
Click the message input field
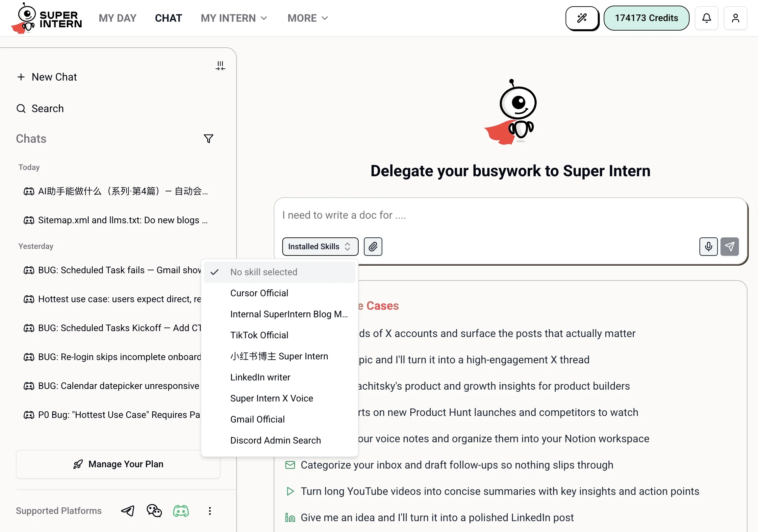coord(510,215)
